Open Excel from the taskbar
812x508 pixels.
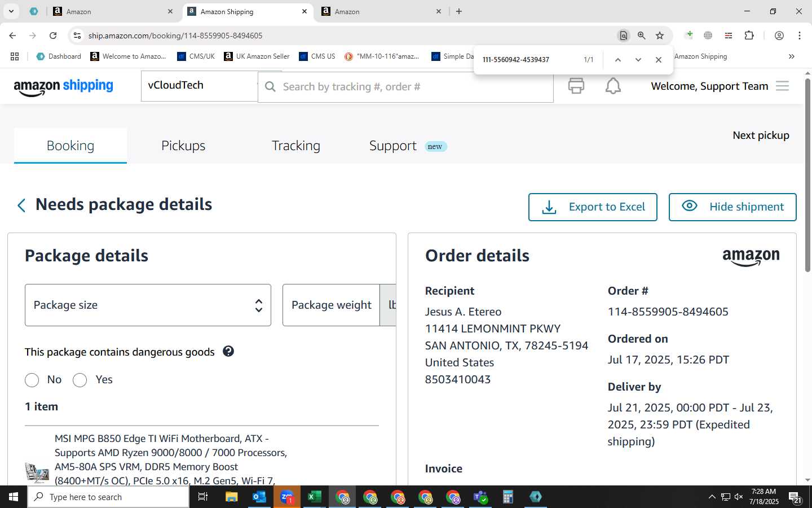[314, 497]
